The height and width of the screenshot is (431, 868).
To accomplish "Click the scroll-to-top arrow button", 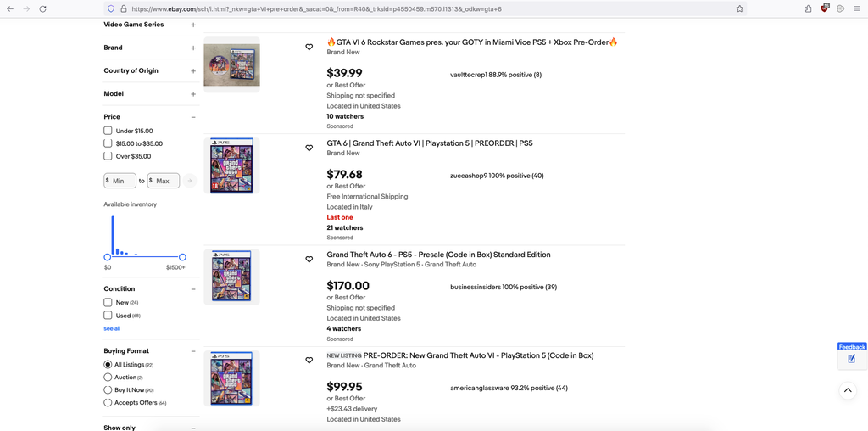I will [848, 390].
